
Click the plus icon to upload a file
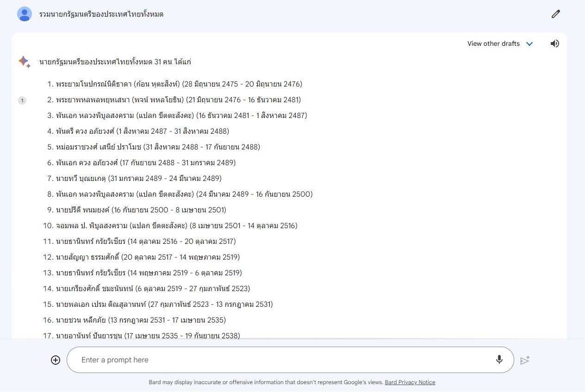pyautogui.click(x=56, y=360)
